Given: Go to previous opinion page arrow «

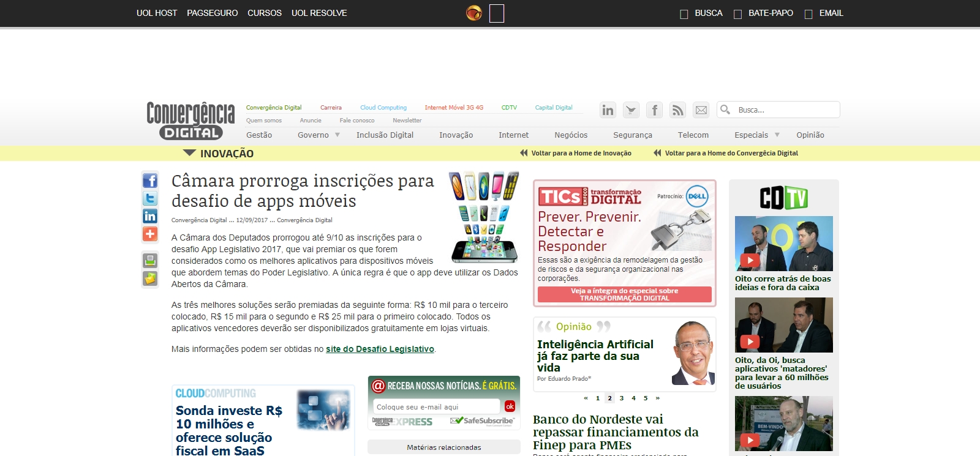Looking at the screenshot, I should (x=586, y=398).
